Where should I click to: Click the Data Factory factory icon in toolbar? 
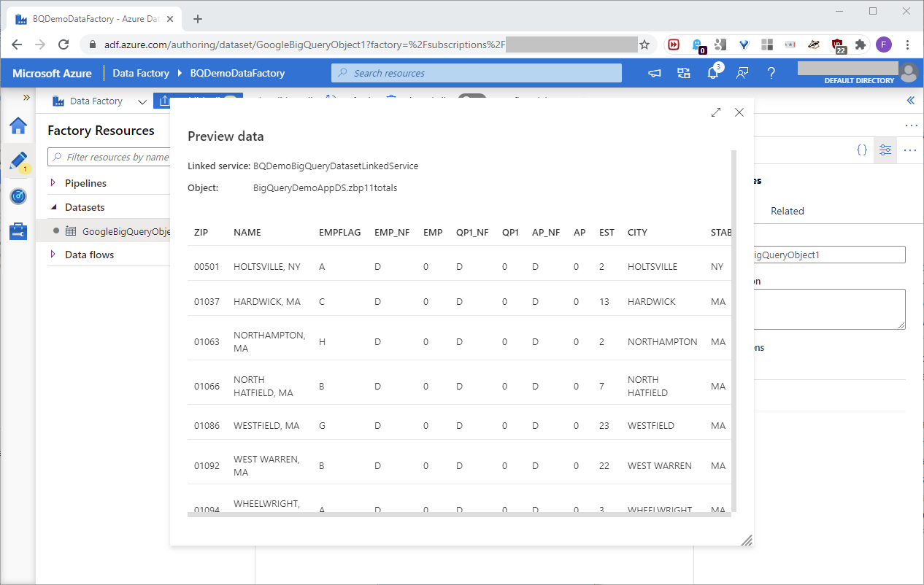click(60, 101)
